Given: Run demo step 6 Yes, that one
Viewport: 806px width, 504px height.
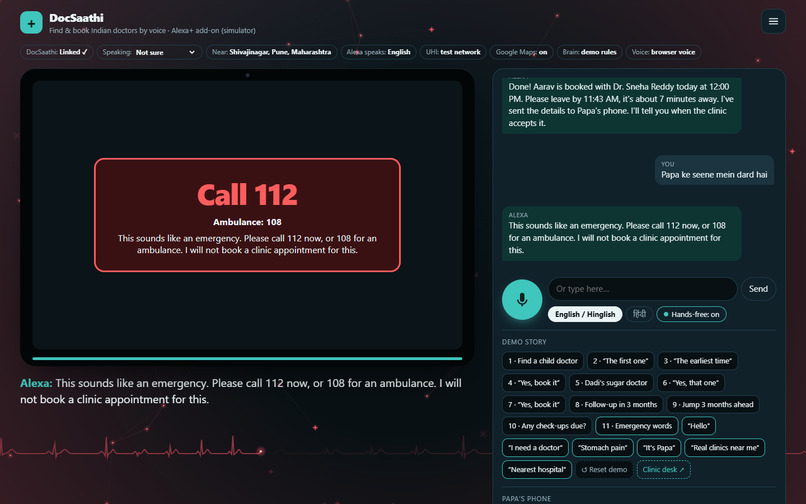Looking at the screenshot, I should click(x=690, y=383).
